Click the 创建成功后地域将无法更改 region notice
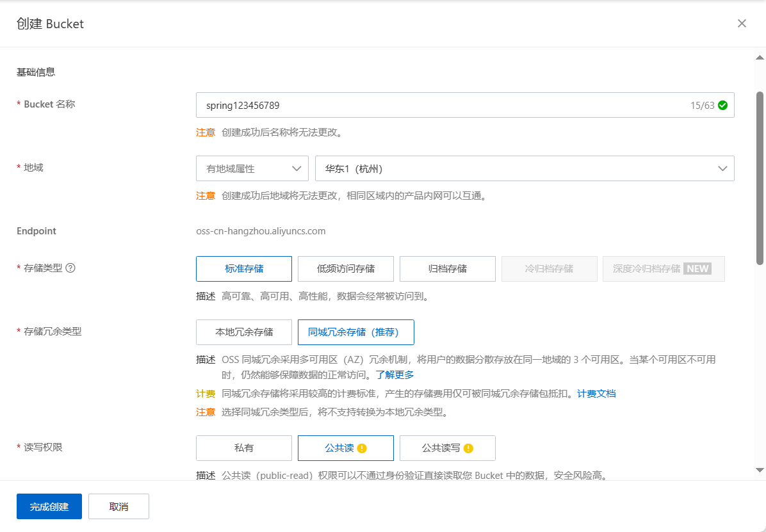Screen dimensions: 766x532 (x=355, y=196)
